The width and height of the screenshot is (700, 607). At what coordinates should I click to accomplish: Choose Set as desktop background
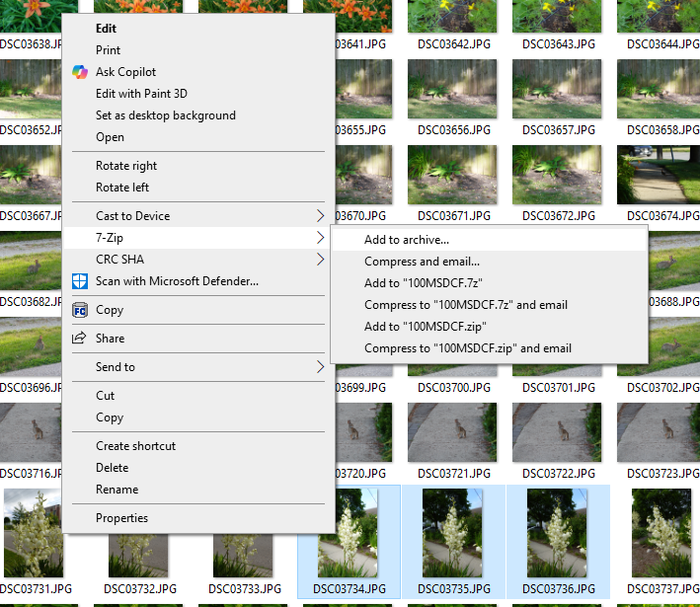pyautogui.click(x=198, y=115)
